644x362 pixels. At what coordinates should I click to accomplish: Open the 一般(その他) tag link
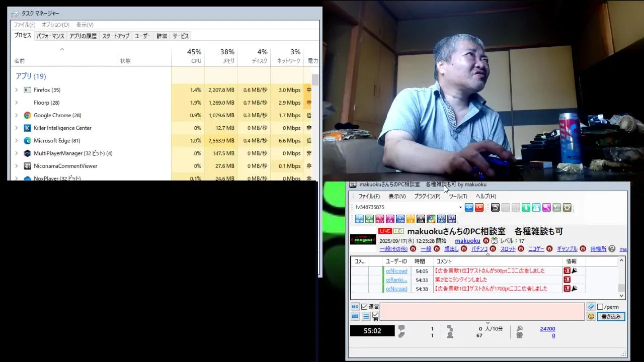pyautogui.click(x=393, y=249)
